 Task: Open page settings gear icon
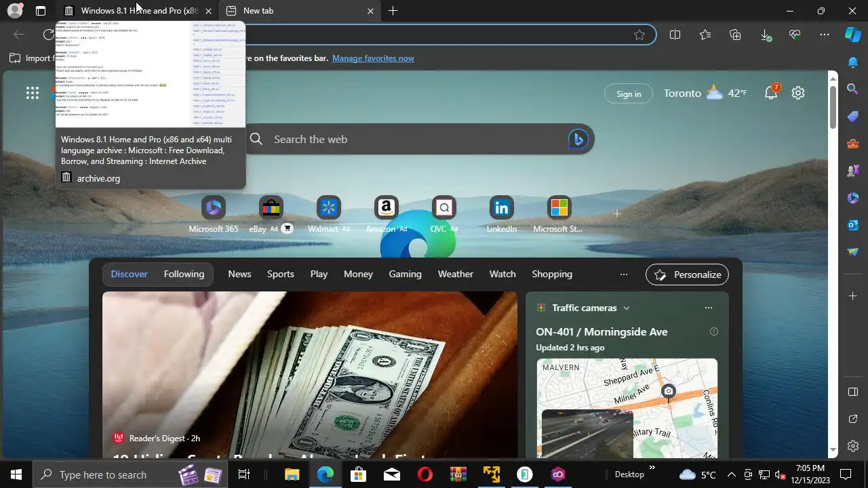(798, 94)
